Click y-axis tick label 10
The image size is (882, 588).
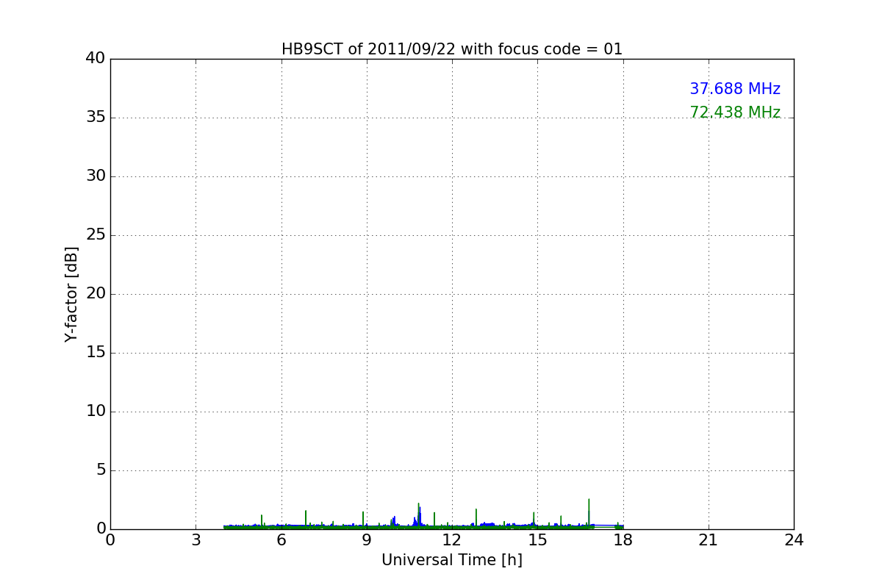(96, 412)
